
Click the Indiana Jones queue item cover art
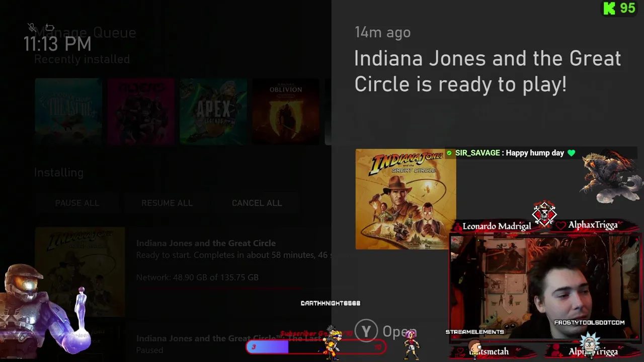[x=80, y=272]
